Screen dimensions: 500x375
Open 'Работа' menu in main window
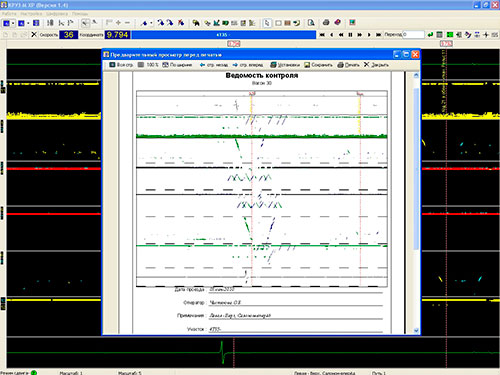[9, 14]
